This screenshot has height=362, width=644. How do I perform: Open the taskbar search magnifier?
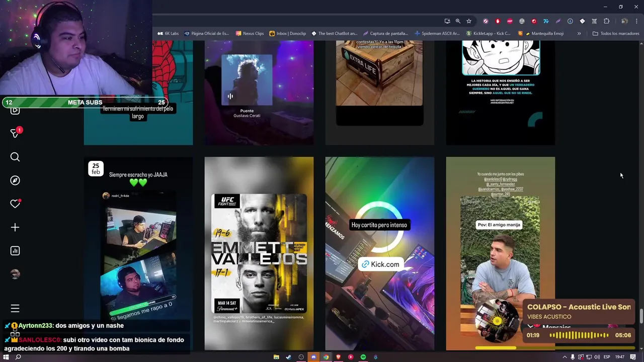(x=18, y=357)
